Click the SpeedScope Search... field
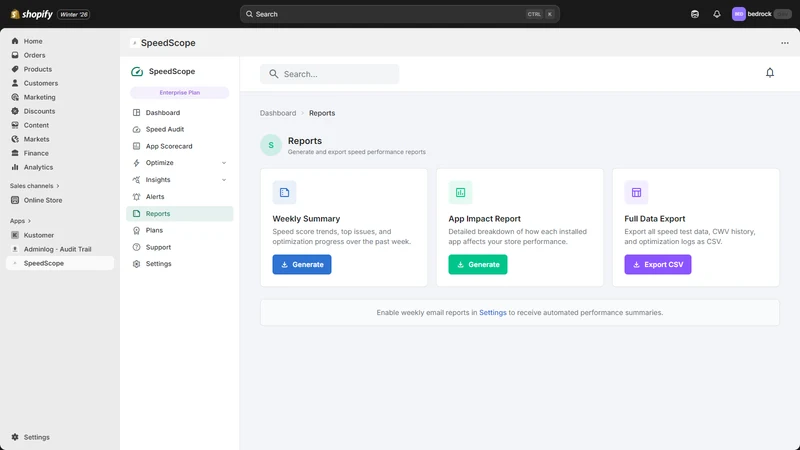 pos(330,74)
